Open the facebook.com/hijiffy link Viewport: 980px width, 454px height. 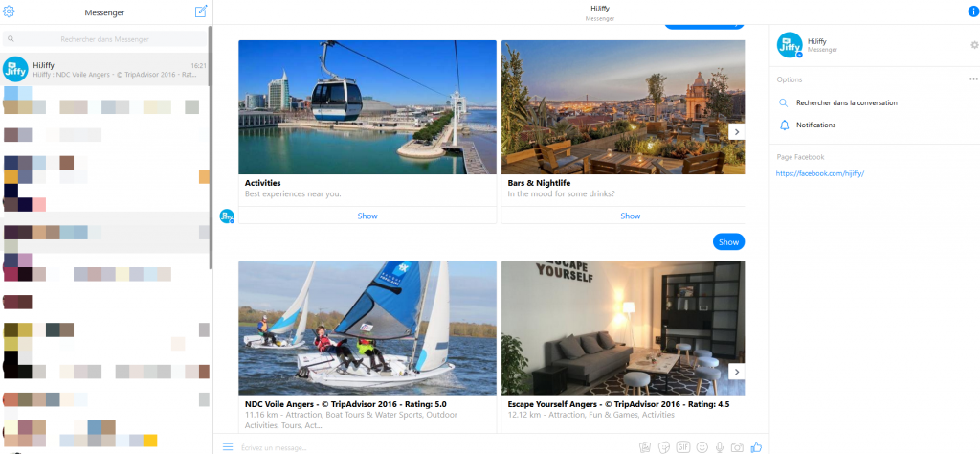820,174
